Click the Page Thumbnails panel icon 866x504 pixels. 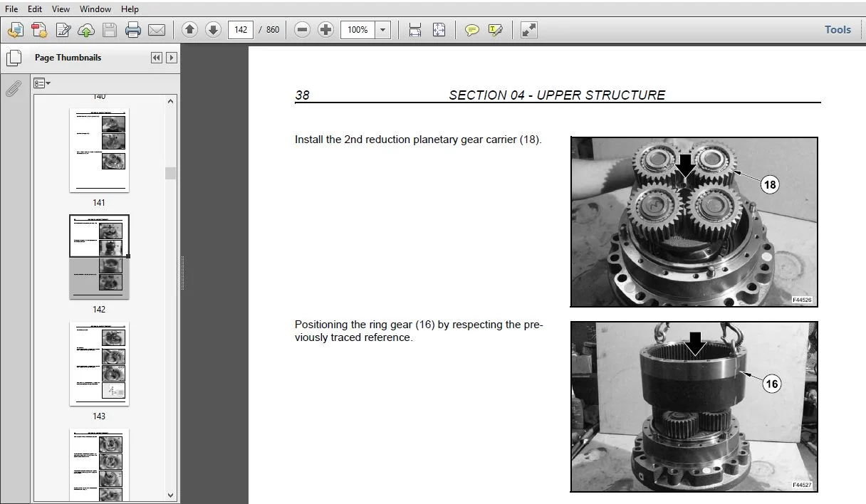pos(13,58)
